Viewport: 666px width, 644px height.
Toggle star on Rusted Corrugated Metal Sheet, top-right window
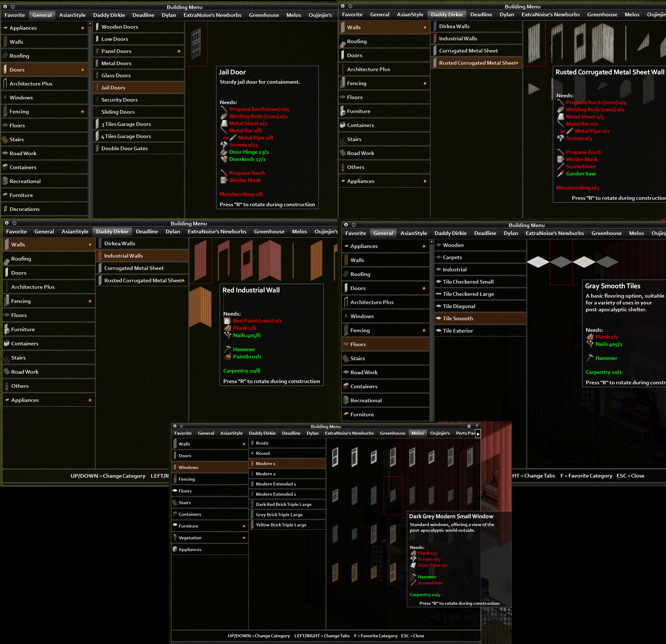point(517,63)
